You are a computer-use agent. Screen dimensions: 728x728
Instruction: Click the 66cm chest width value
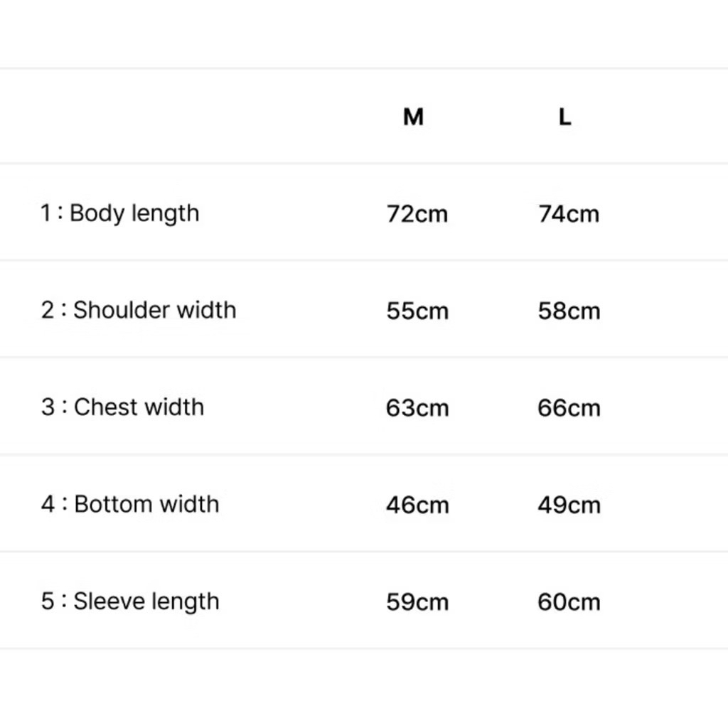(569, 408)
